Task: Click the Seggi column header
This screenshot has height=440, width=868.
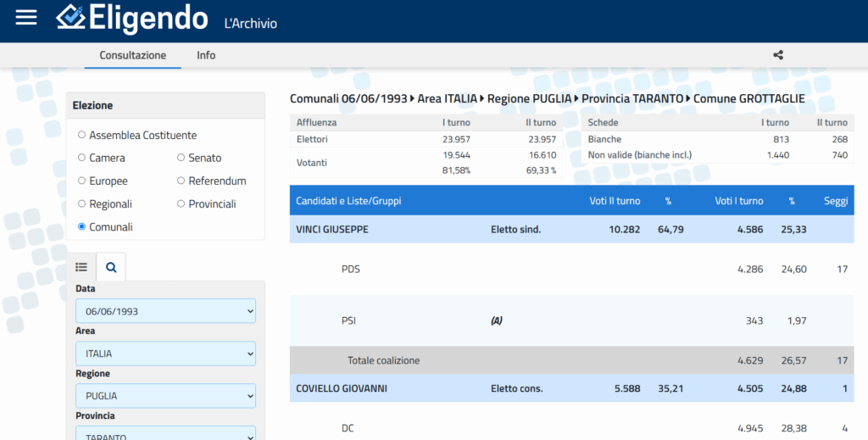Action: [x=836, y=201]
